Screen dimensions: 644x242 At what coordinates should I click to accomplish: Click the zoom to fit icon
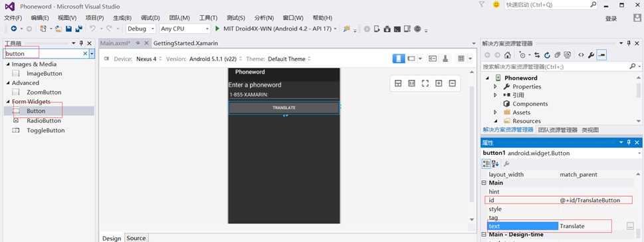tap(425, 83)
